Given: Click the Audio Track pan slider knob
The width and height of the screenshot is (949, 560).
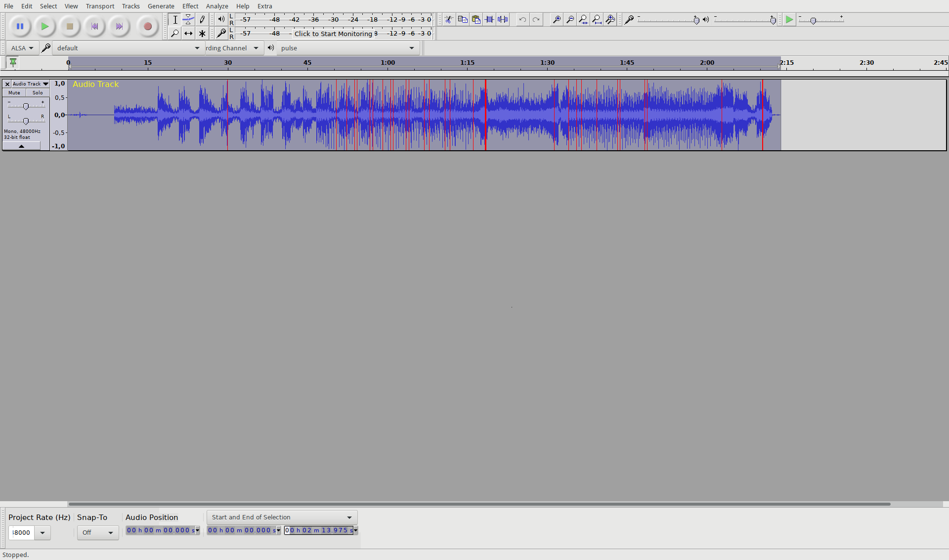Looking at the screenshot, I should (26, 121).
